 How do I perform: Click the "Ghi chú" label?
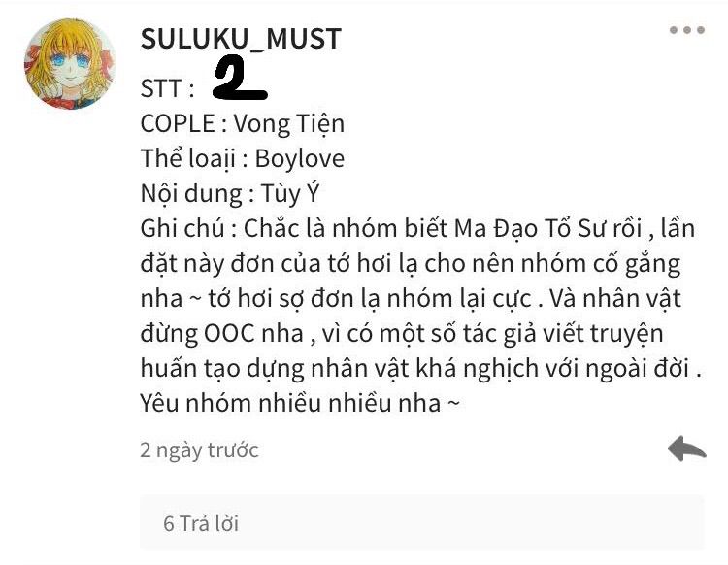click(182, 228)
